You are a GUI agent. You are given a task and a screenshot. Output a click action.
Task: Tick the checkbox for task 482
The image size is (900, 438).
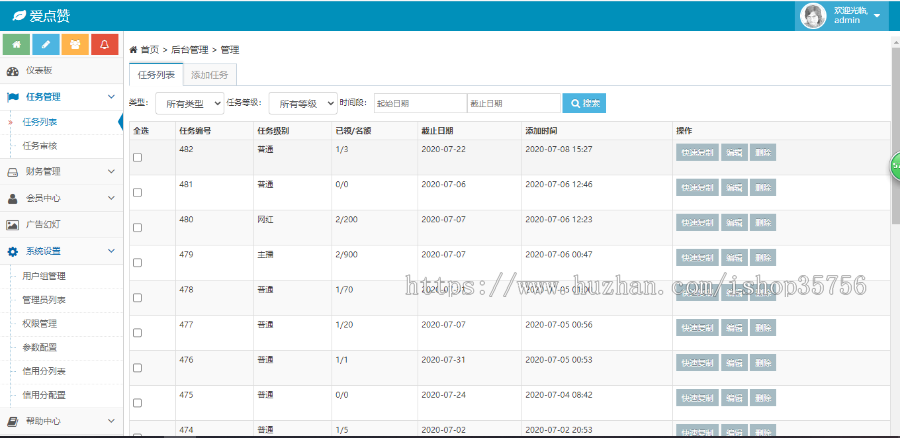[138, 158]
